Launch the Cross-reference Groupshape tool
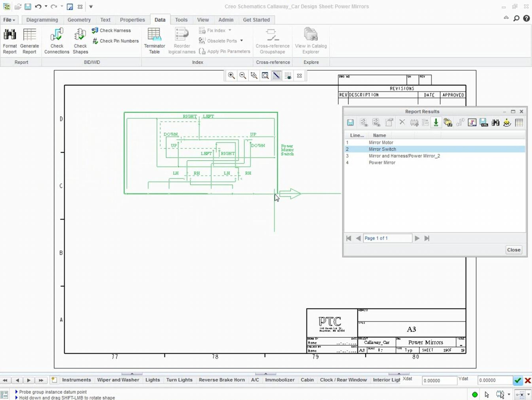The width and height of the screenshot is (532, 400). click(x=272, y=40)
